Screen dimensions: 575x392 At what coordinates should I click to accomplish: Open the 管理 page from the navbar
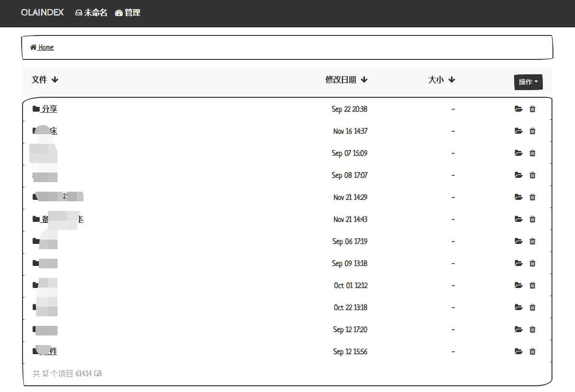click(x=132, y=12)
